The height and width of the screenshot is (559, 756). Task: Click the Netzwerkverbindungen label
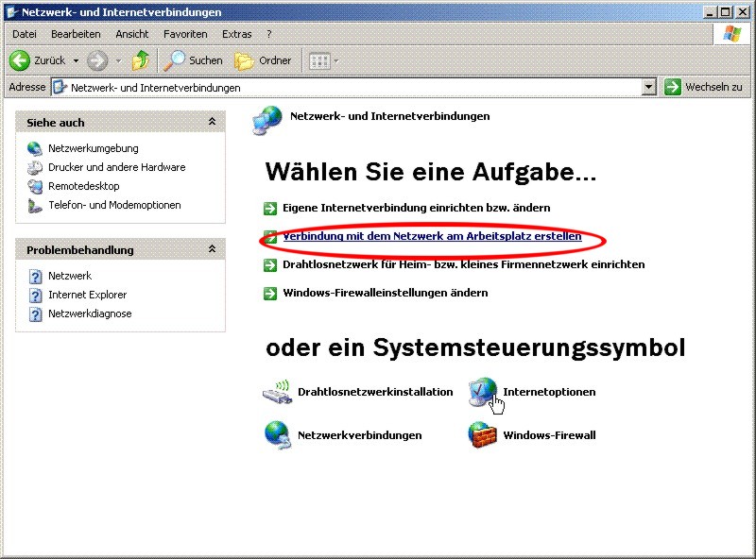360,435
